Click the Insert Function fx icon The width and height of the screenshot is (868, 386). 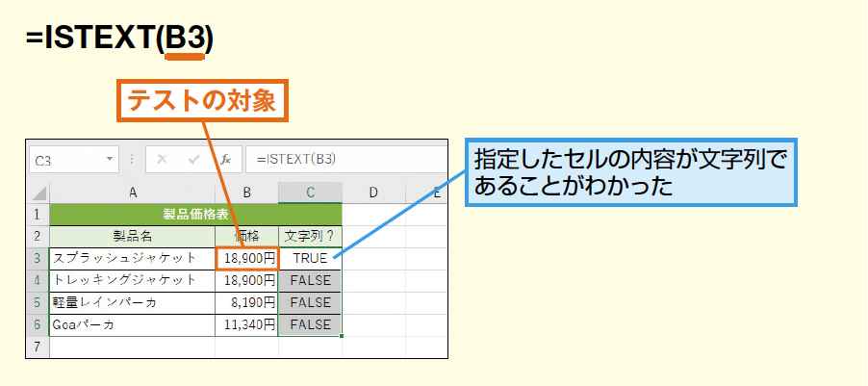point(225,160)
